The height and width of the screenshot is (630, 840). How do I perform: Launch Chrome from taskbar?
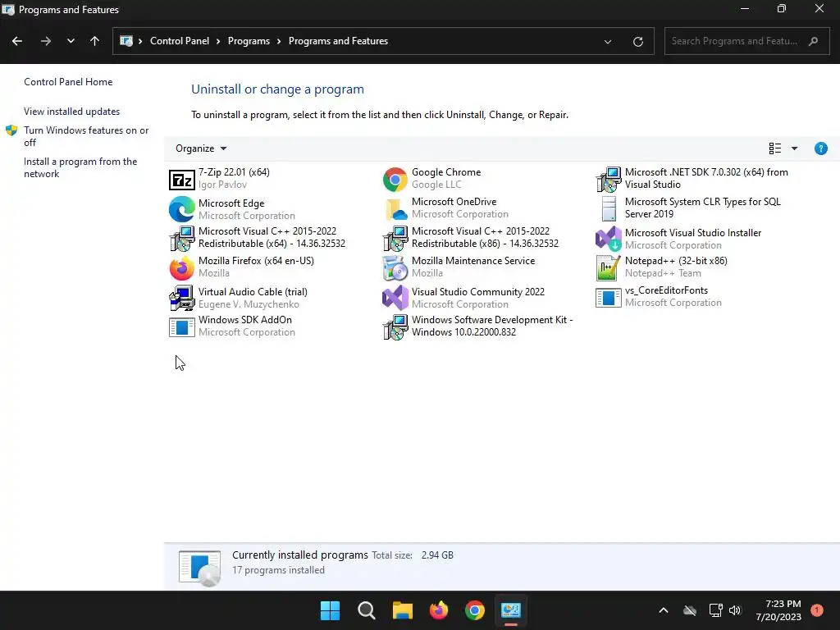click(475, 610)
